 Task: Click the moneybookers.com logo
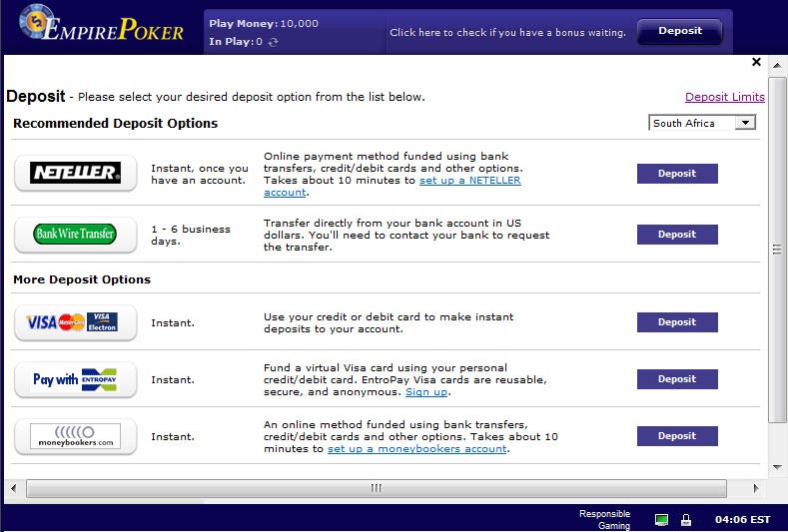tap(75, 436)
